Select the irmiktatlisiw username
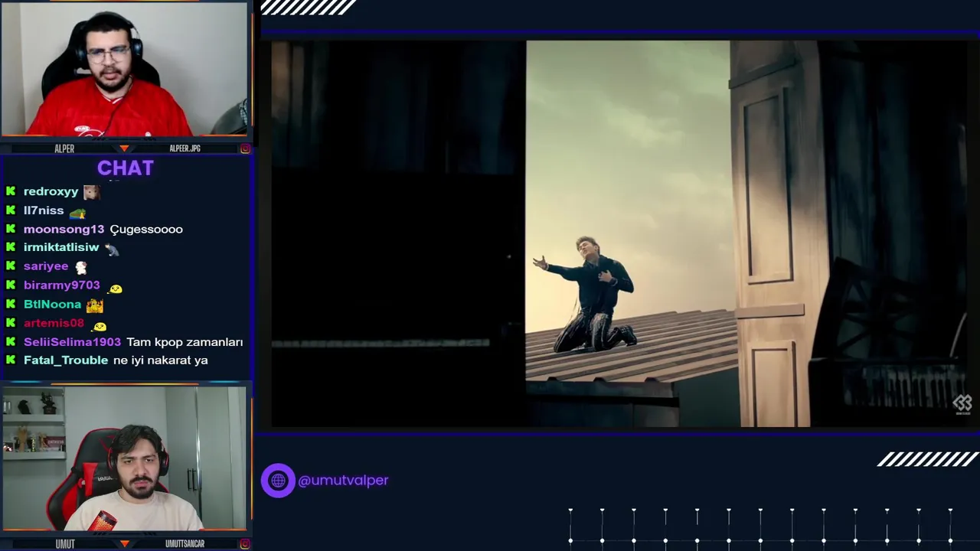 click(x=61, y=247)
